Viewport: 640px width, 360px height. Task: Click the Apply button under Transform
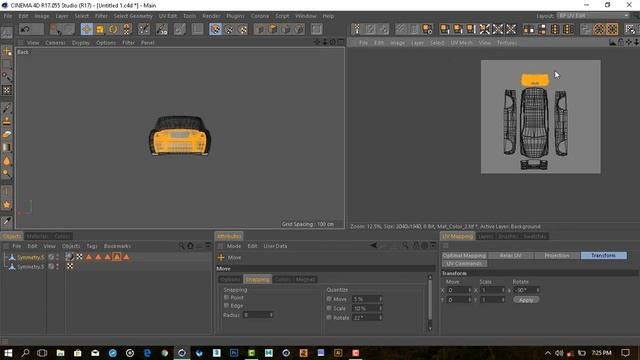click(527, 300)
